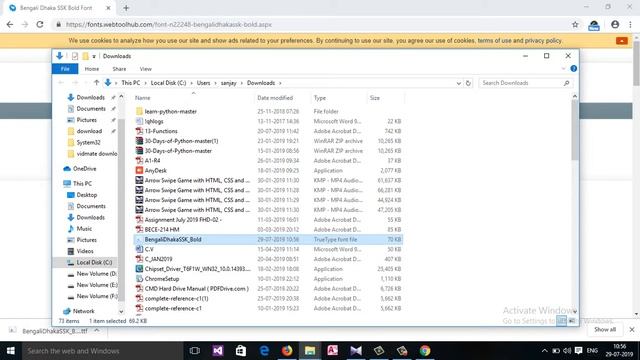The height and width of the screenshot is (360, 640).
Task: Open System32 folder in sidebar
Action: pyautogui.click(x=88, y=142)
